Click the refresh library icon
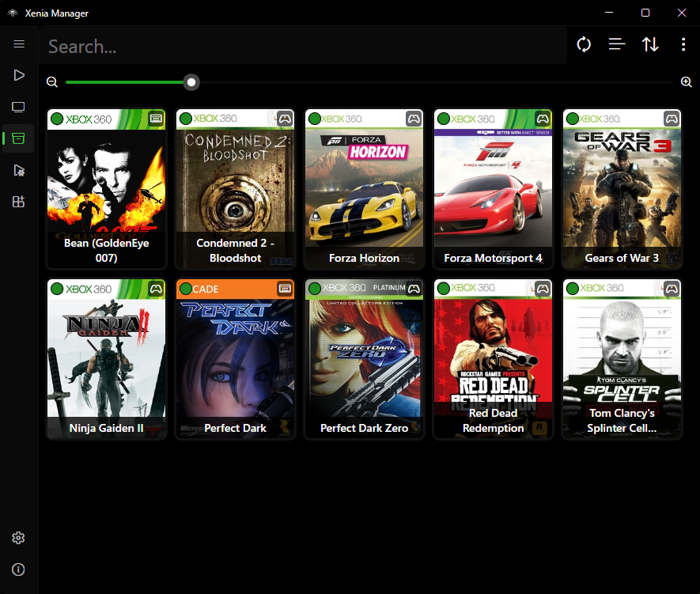Image resolution: width=700 pixels, height=594 pixels. (584, 44)
